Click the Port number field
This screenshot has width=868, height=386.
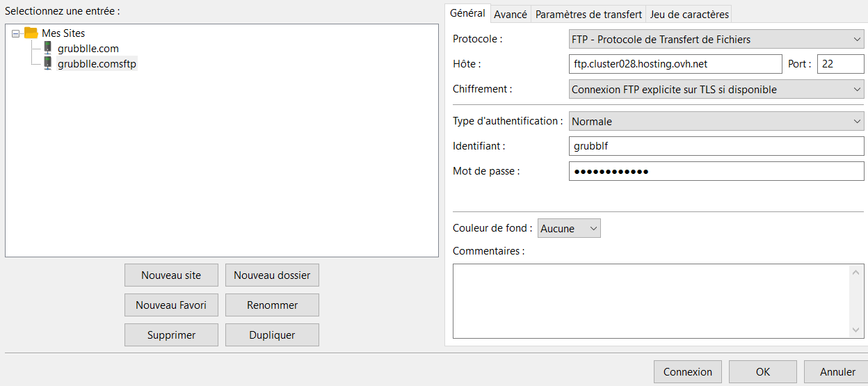[839, 64]
